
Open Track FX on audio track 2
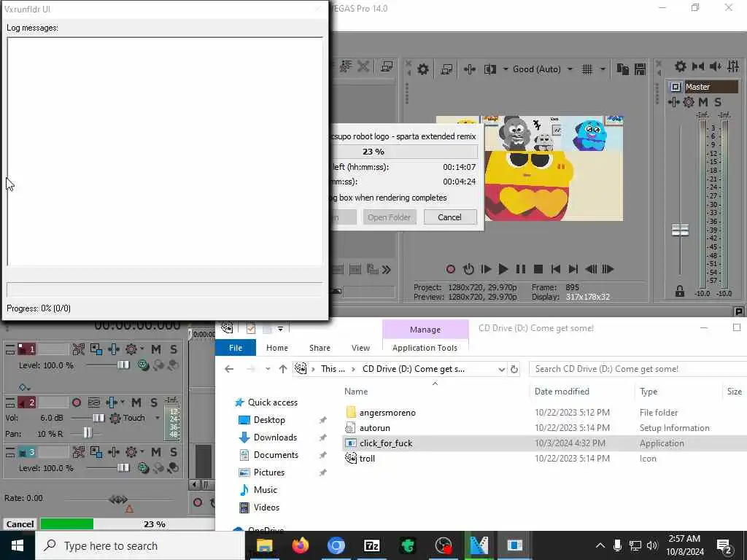111,402
